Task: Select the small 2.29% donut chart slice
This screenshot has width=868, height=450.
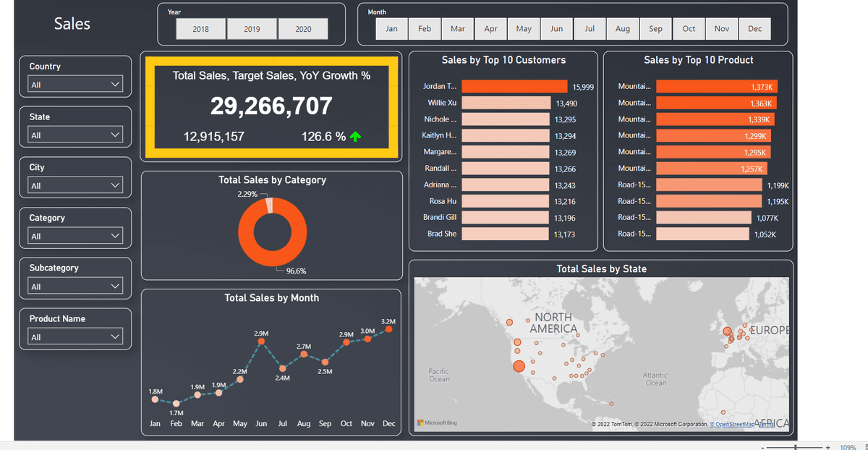Action: point(269,206)
